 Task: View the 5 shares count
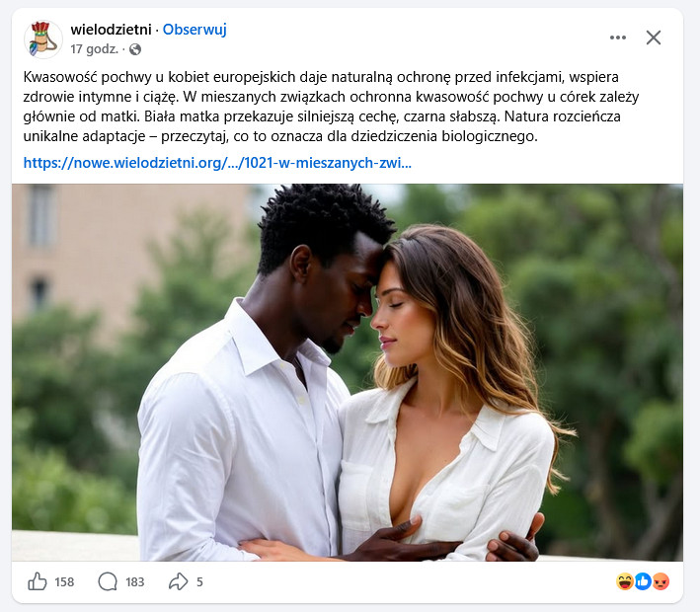tap(199, 582)
